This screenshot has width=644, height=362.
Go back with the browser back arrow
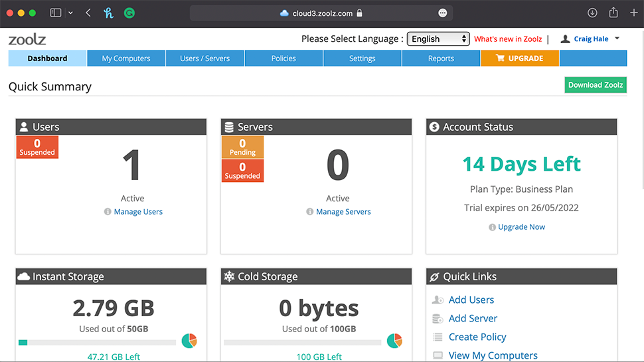(88, 13)
